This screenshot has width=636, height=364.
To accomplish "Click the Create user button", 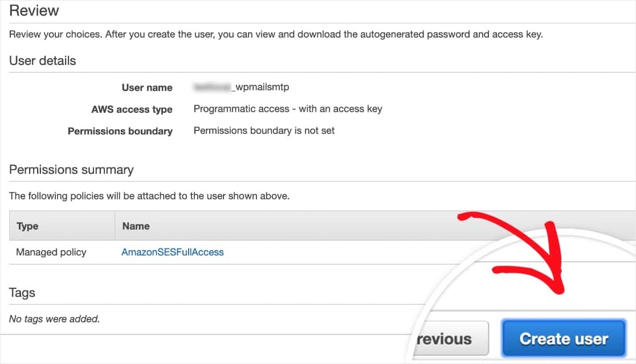I will [562, 338].
